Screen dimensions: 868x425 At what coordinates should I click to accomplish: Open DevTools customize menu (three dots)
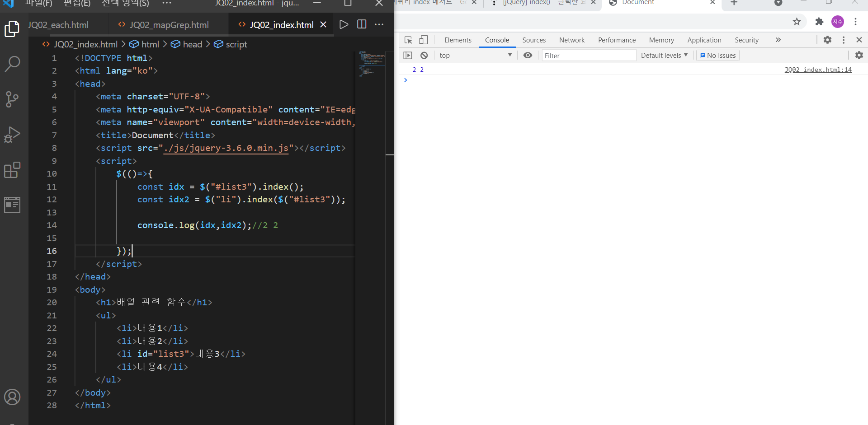[844, 40]
